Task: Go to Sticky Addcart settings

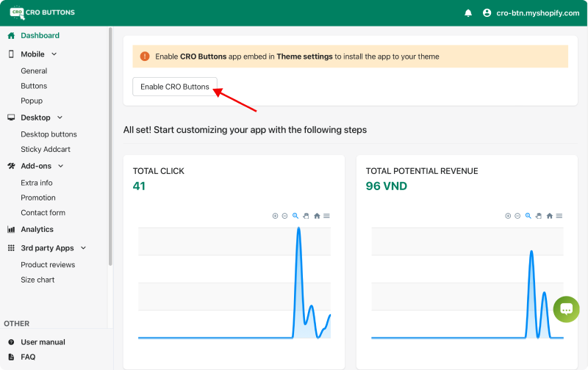Action: click(x=45, y=149)
